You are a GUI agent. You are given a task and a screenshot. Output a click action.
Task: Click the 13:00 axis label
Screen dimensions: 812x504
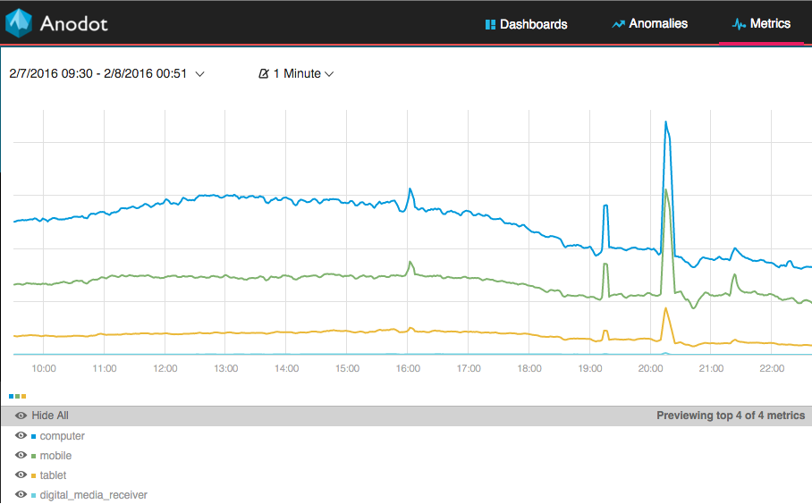tap(225, 368)
